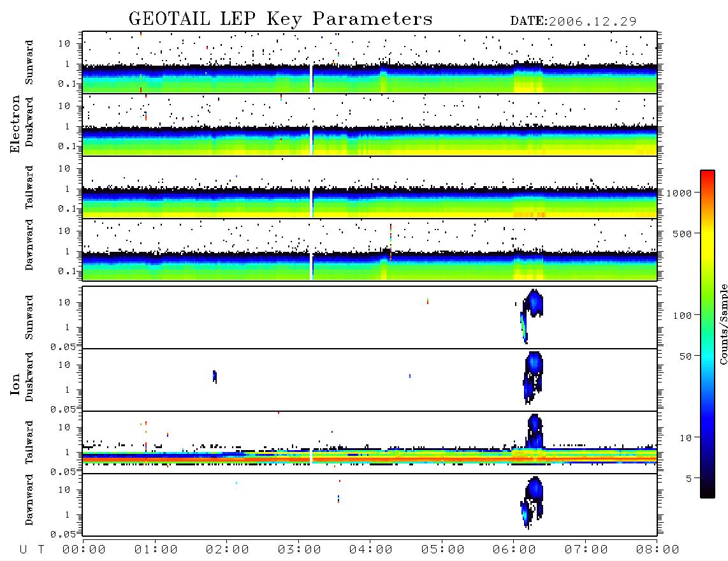This screenshot has height=561, width=728.
Task: Click the Ion 'Dawnward' panel label
Action: (x=29, y=500)
